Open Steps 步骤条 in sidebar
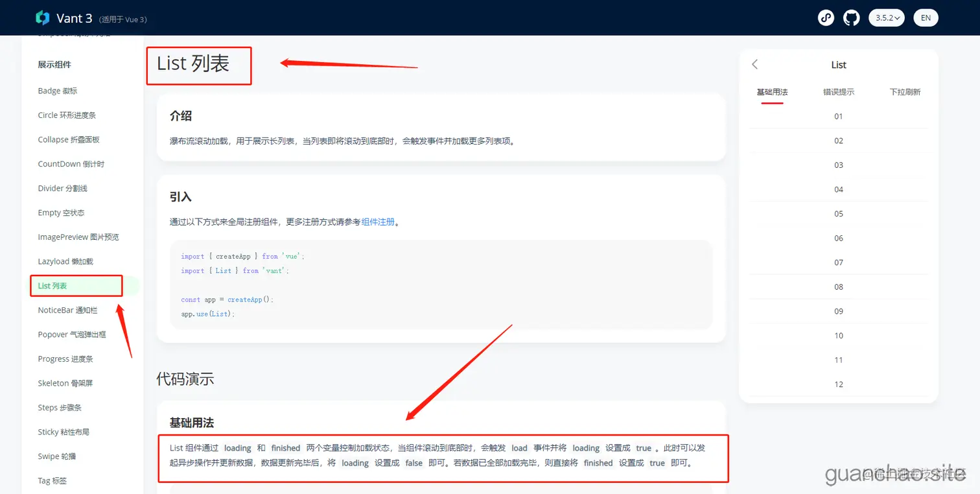The image size is (980, 494). coord(60,408)
